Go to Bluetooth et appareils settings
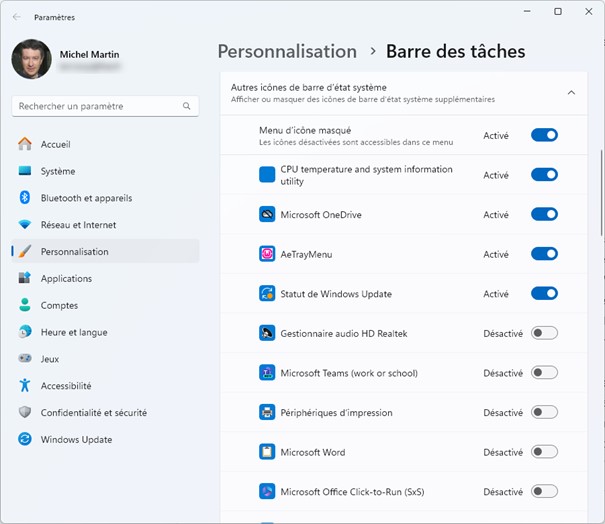605x524 pixels. coord(86,198)
